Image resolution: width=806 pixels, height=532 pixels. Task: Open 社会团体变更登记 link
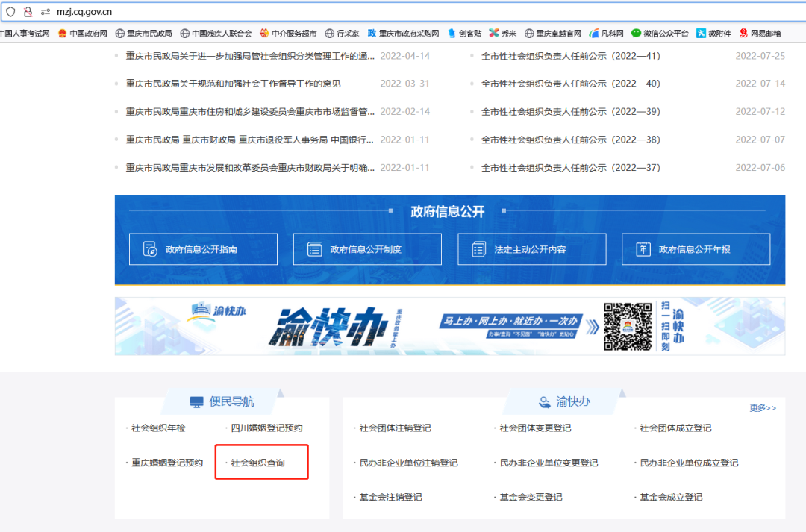tap(535, 428)
